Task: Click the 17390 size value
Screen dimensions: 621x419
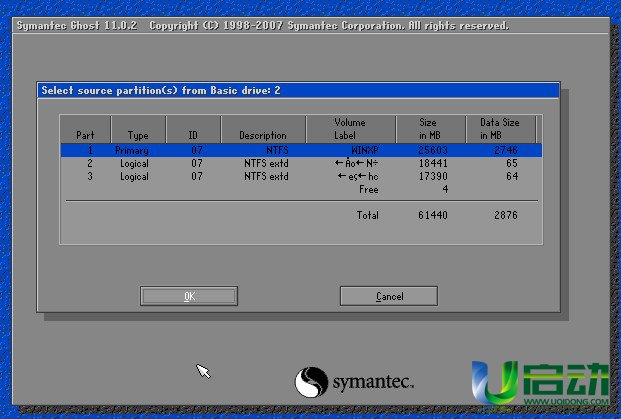Action: pos(433,176)
